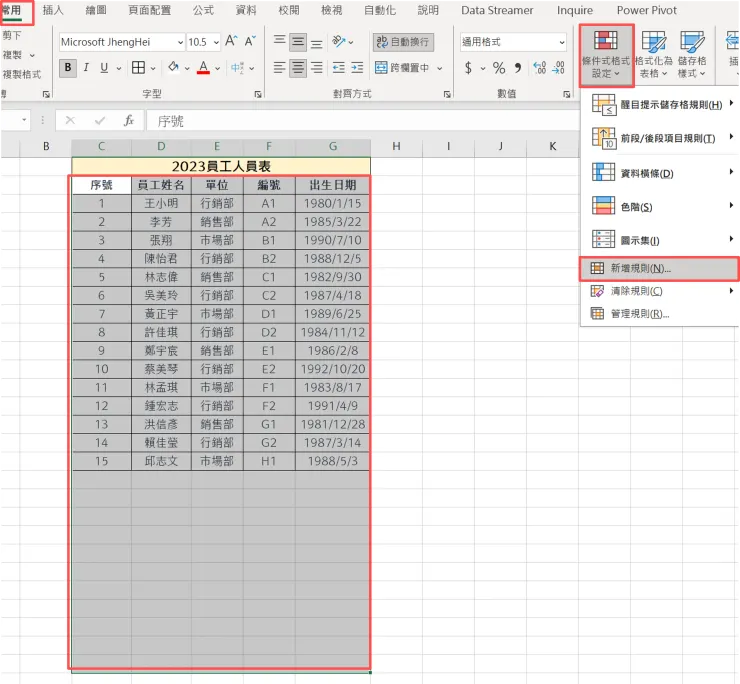Click Increase Decimal icon

(539, 68)
